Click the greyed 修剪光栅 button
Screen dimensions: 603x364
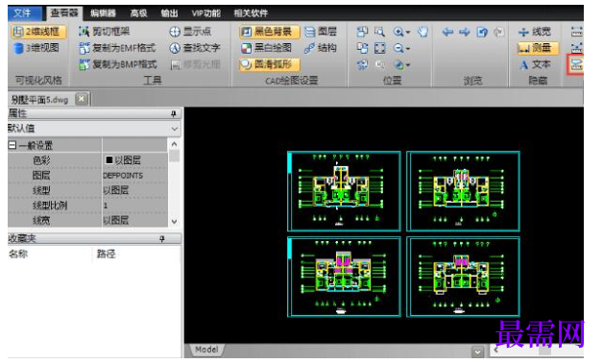click(x=196, y=64)
